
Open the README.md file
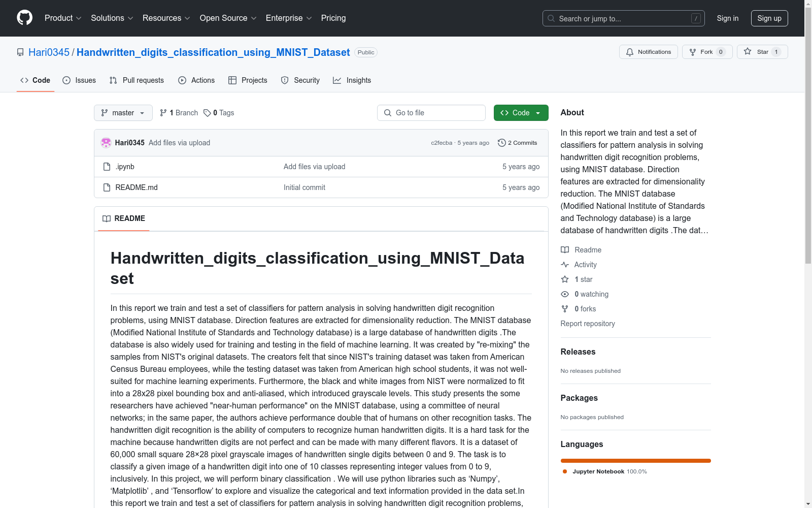(x=137, y=187)
